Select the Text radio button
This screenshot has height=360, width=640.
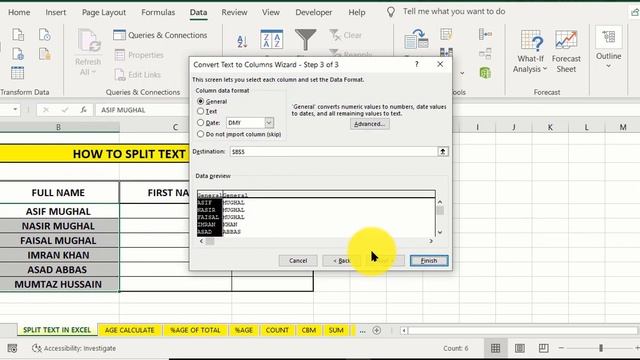click(x=200, y=111)
